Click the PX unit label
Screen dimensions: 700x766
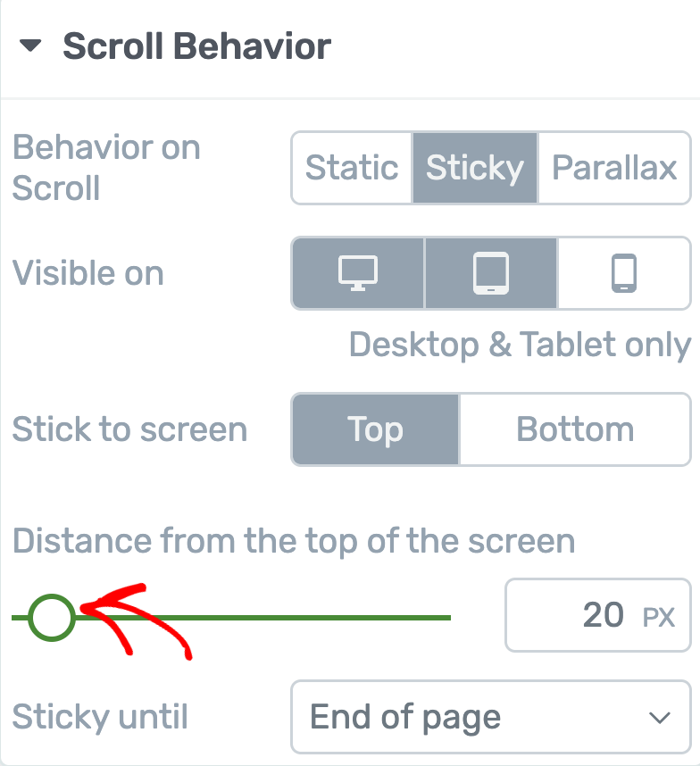click(x=659, y=617)
